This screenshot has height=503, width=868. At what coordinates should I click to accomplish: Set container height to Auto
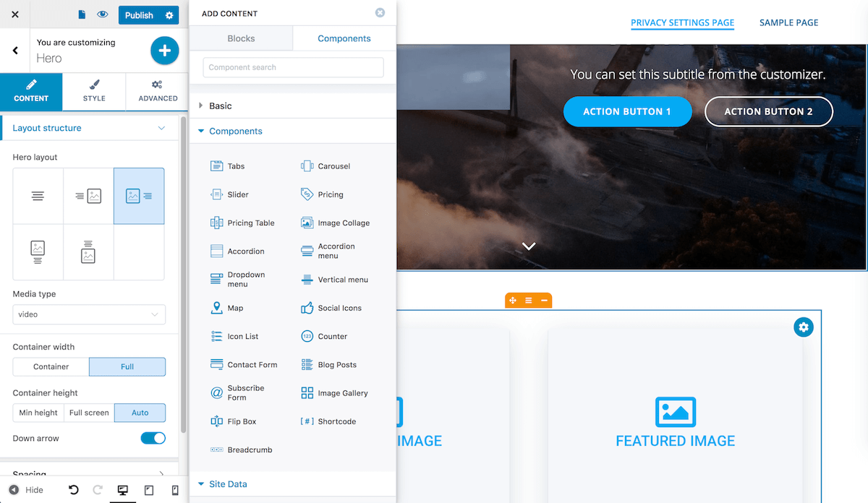click(140, 413)
